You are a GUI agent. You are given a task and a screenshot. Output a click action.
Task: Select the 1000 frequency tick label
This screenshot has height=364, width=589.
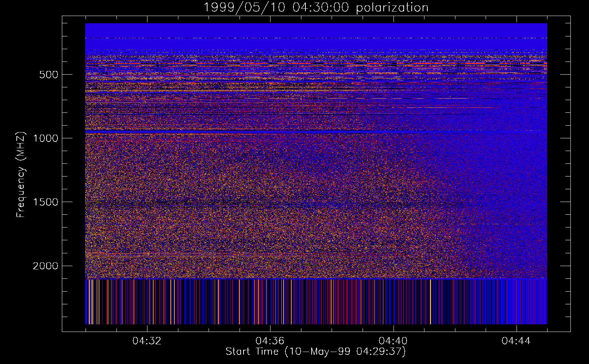point(46,138)
